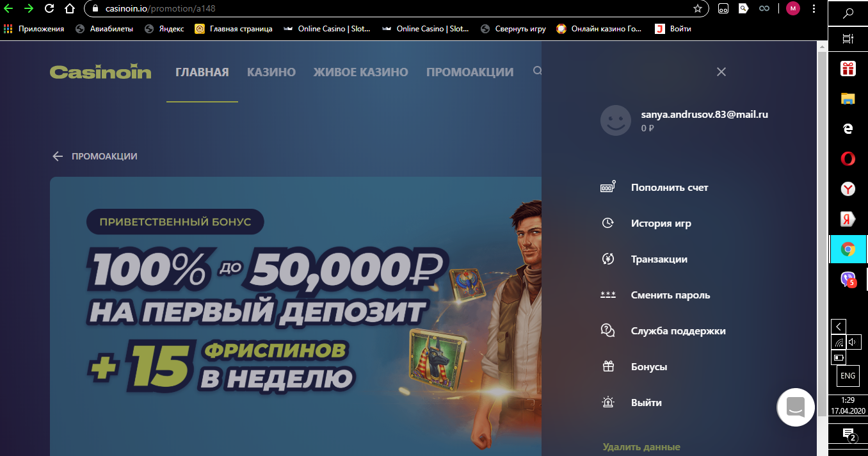This screenshot has height=456, width=868.
Task: Go to the browser home page
Action: click(x=70, y=9)
